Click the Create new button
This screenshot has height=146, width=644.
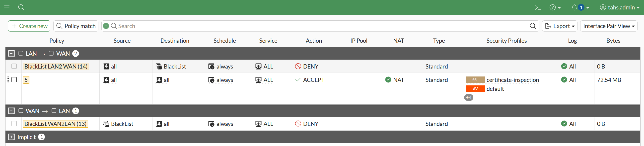(x=29, y=26)
